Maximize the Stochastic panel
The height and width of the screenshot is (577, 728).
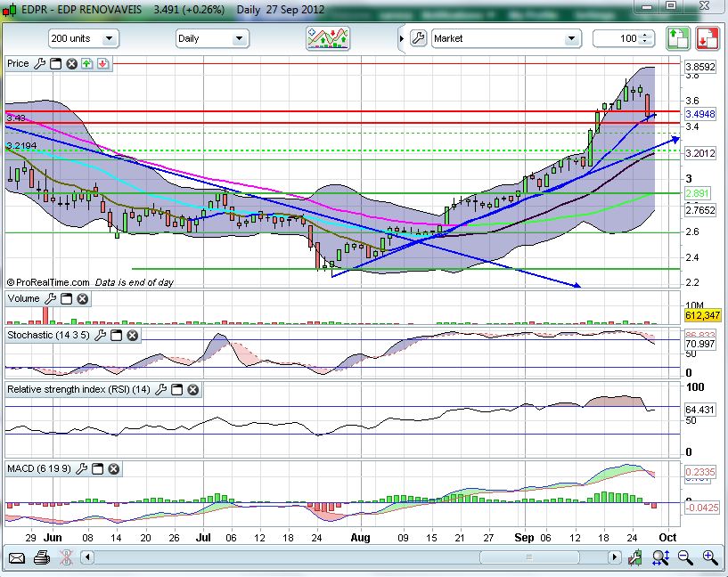coord(116,335)
